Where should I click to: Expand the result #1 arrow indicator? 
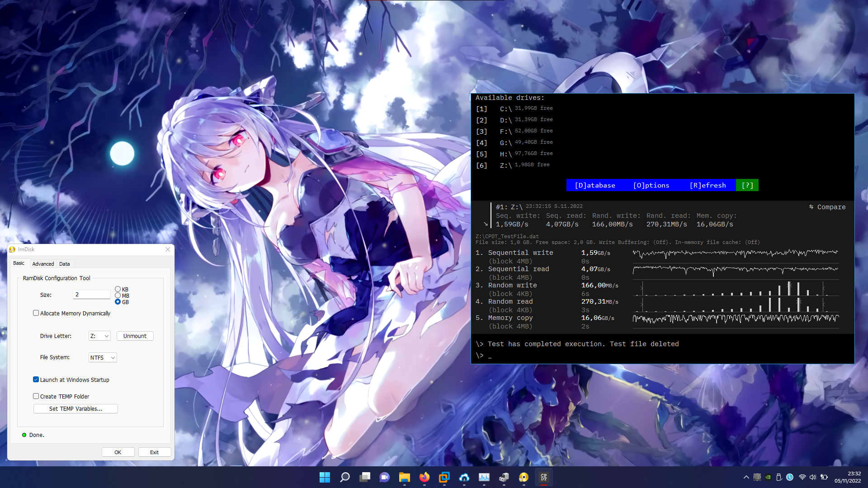pos(486,224)
